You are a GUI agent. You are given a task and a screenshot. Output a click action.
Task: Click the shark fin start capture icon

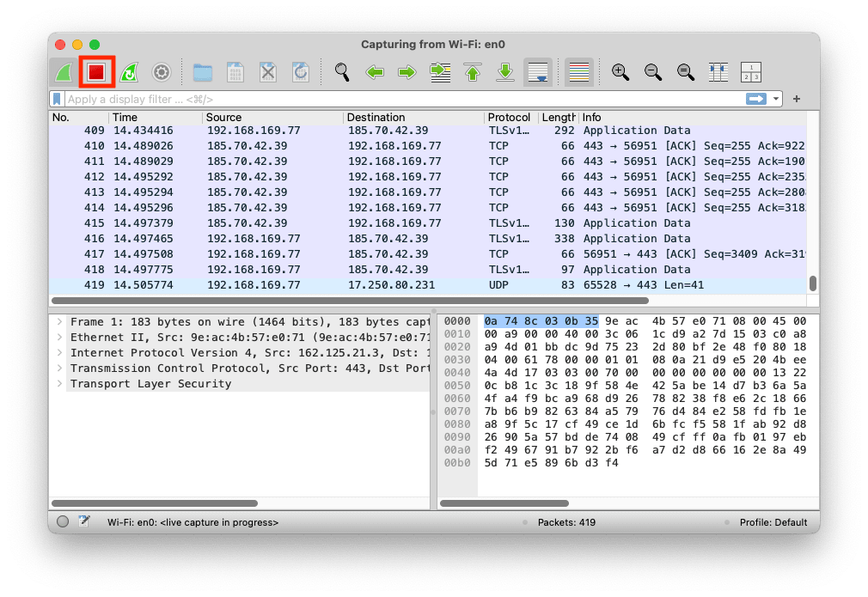pos(64,72)
